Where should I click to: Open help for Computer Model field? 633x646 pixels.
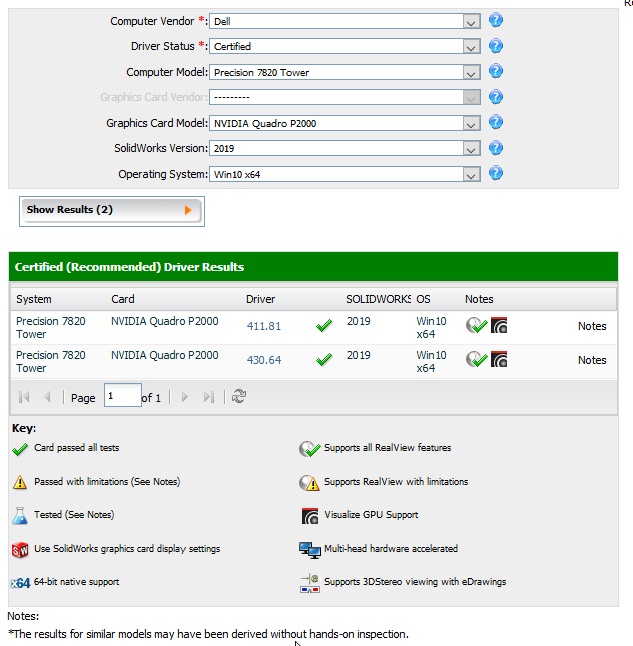(496, 71)
